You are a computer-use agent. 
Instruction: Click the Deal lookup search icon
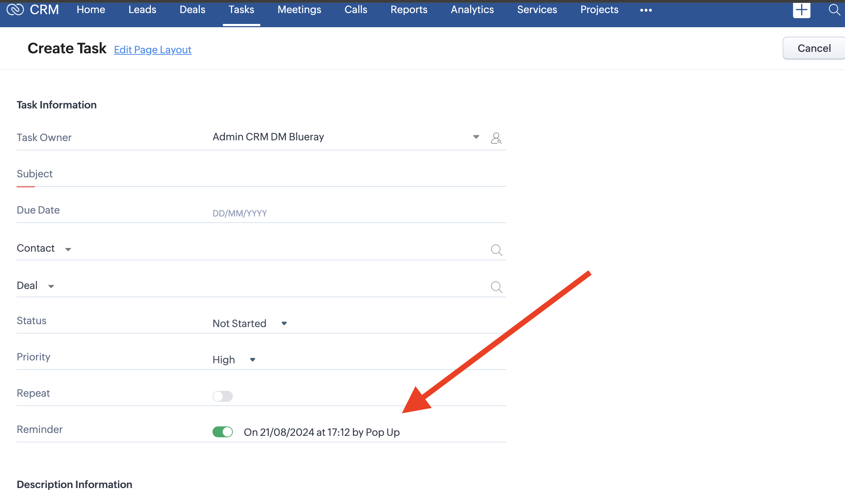[x=496, y=287]
